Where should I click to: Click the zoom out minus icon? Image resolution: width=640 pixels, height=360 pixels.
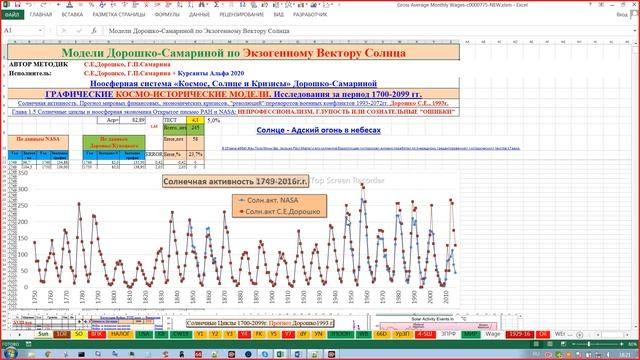coord(574,344)
